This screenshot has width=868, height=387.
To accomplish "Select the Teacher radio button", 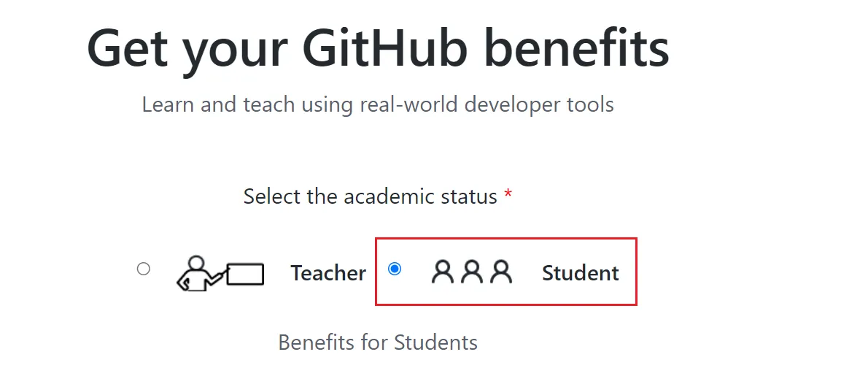I will tap(144, 269).
